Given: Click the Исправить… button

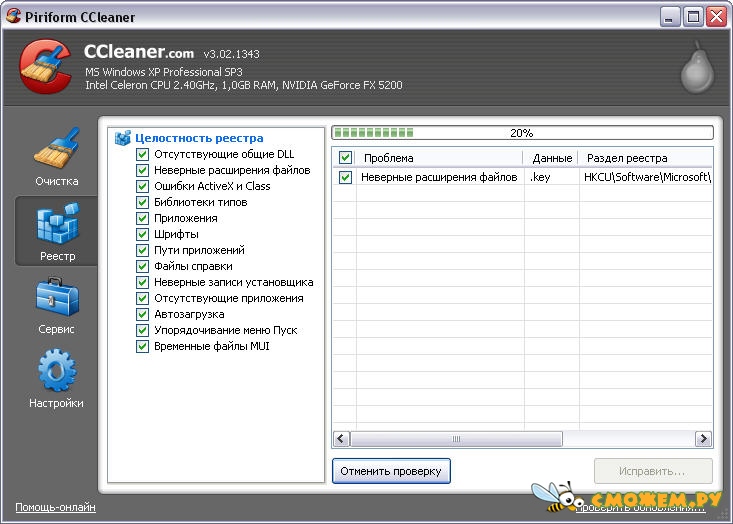Looking at the screenshot, I should (653, 471).
